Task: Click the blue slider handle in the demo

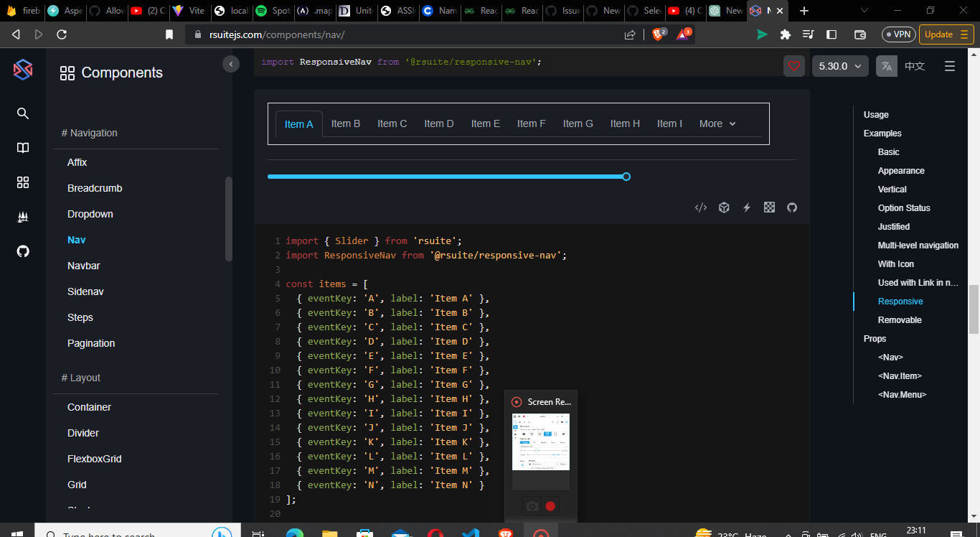Action: tap(626, 176)
